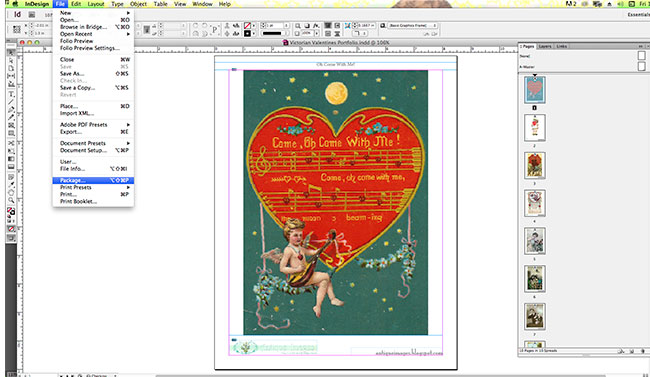
Task: Open the View menu
Action: [x=180, y=4]
